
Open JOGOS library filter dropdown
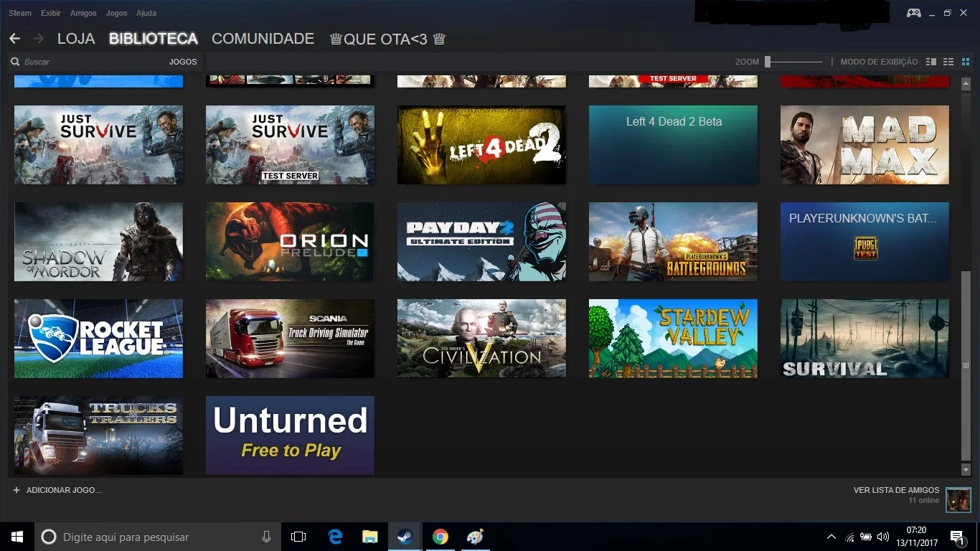click(x=183, y=62)
